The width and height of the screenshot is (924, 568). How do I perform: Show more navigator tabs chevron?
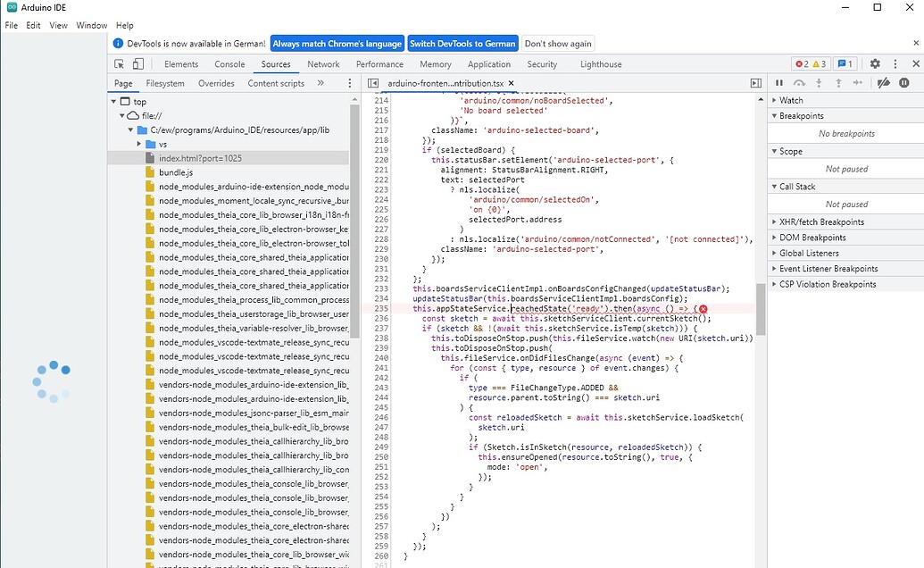(320, 83)
